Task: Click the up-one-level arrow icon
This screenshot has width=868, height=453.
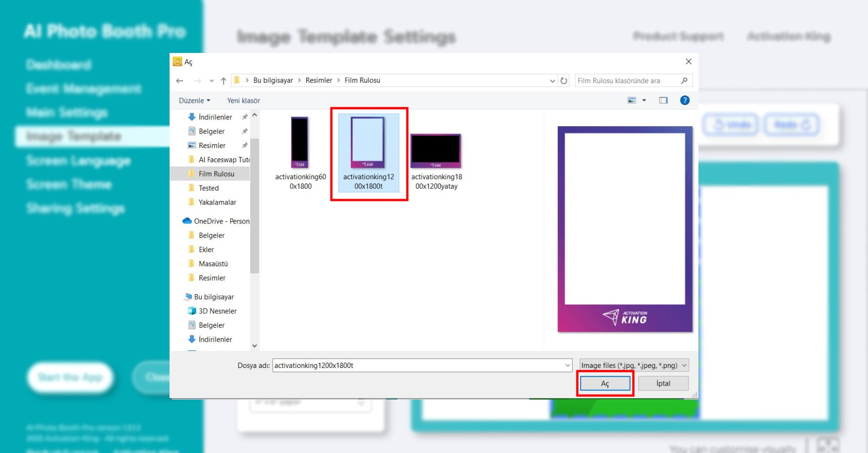Action: 223,81
